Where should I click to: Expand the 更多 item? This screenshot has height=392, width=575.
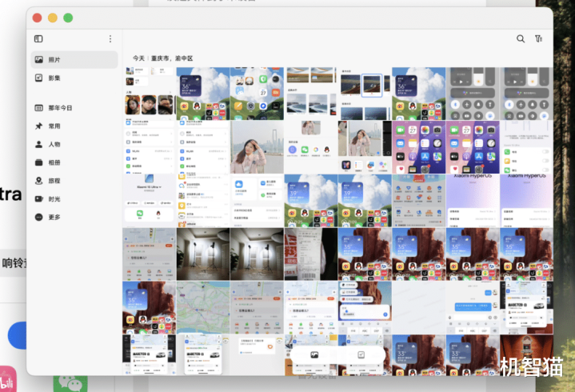tap(54, 218)
